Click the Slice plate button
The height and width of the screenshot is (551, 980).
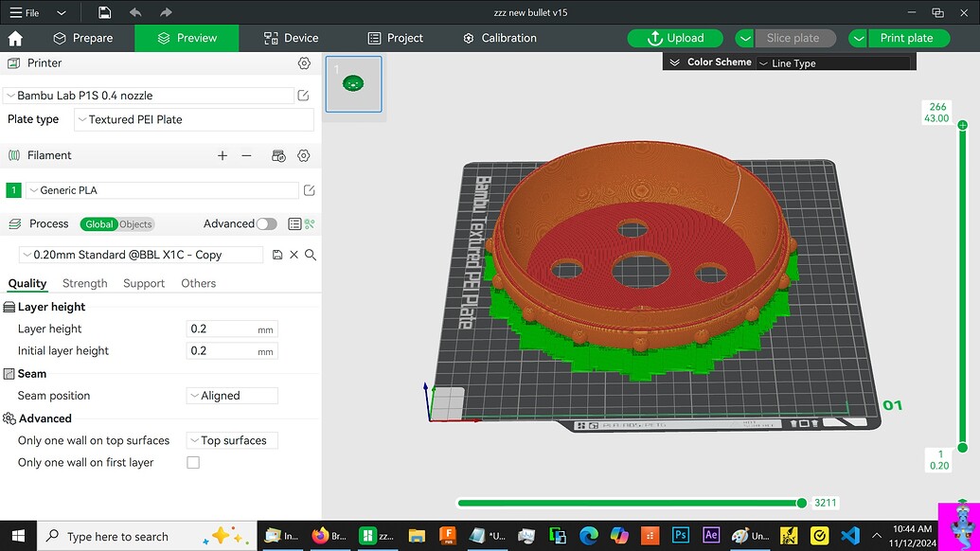pyautogui.click(x=795, y=38)
